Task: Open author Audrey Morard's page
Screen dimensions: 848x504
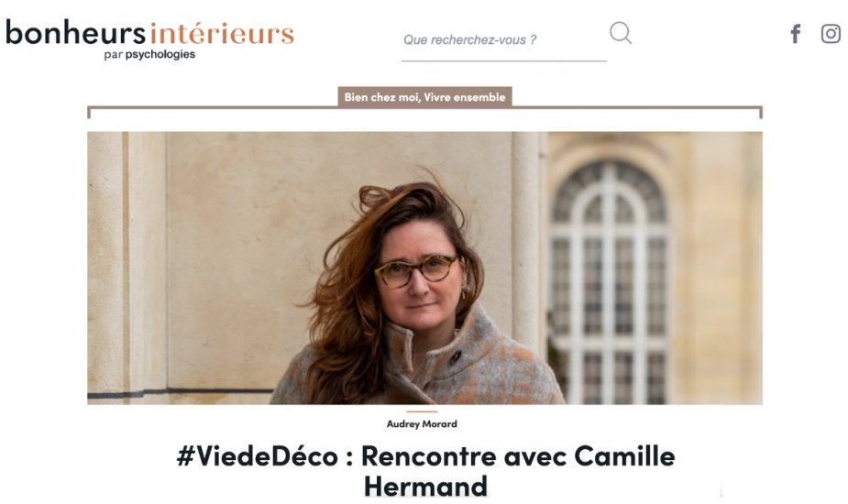Action: click(422, 424)
